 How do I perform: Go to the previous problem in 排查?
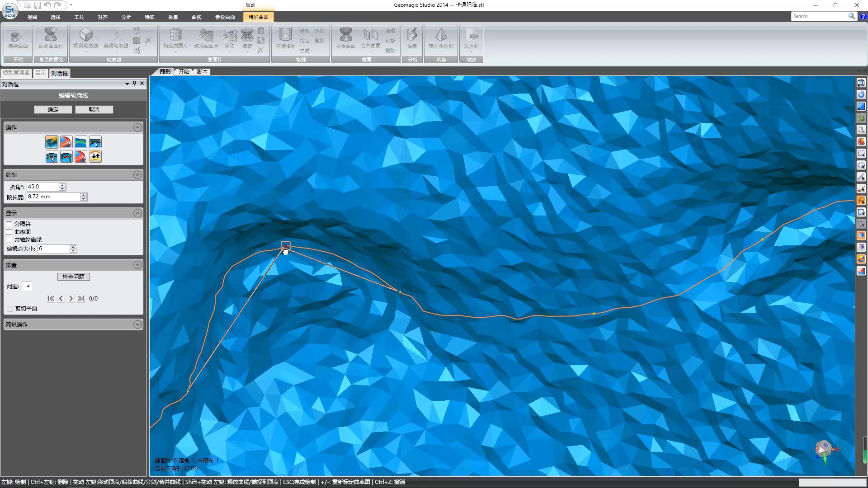(61, 299)
